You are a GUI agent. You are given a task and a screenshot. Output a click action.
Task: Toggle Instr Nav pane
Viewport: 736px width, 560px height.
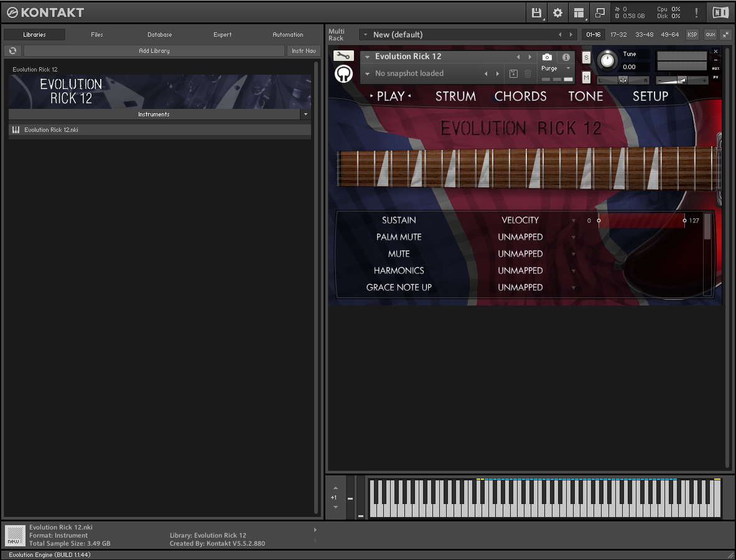pyautogui.click(x=304, y=50)
